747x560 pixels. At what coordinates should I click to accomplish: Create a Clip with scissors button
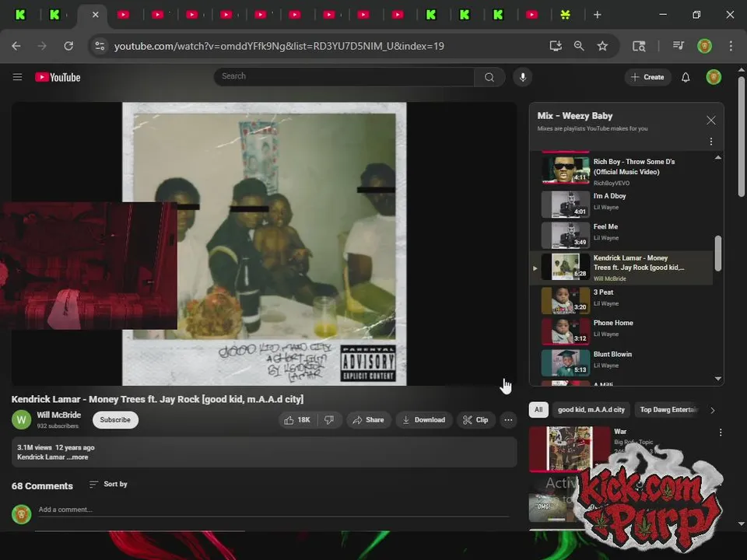pos(476,420)
